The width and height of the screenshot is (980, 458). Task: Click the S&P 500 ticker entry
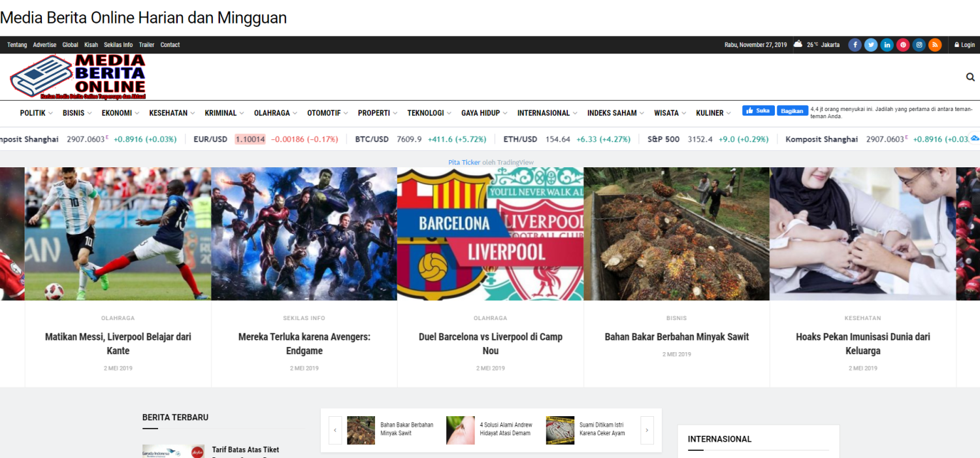(x=708, y=139)
